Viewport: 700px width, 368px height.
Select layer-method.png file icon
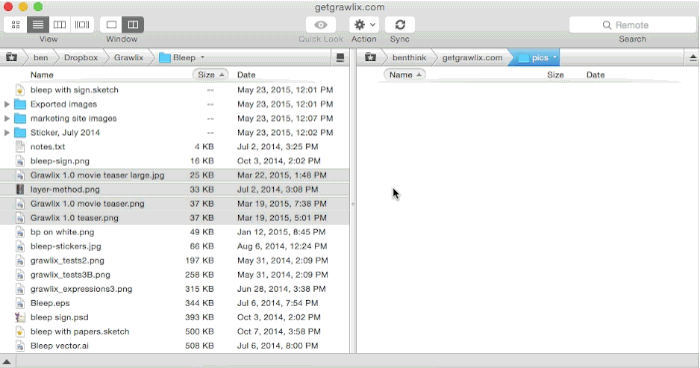point(20,189)
